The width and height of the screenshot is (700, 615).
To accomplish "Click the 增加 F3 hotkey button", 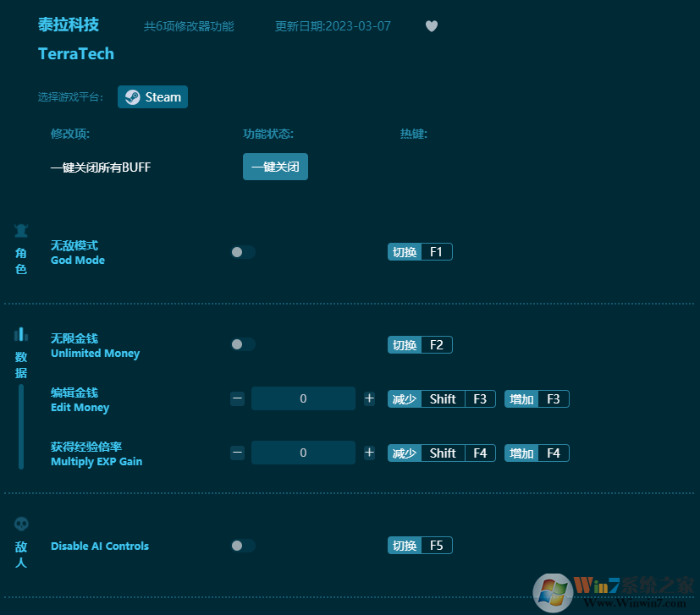I will [x=537, y=399].
